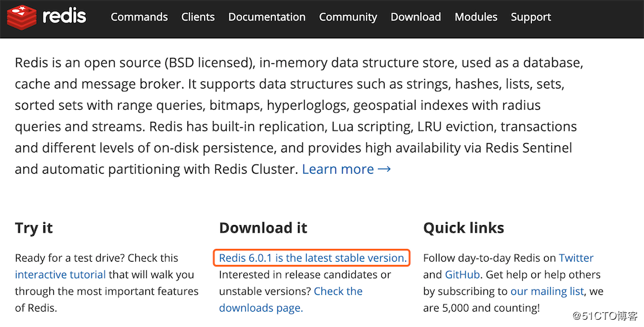Viewport: 644px width, 327px height.
Task: Click the 51CTO blog watermark
Action: pos(605,316)
